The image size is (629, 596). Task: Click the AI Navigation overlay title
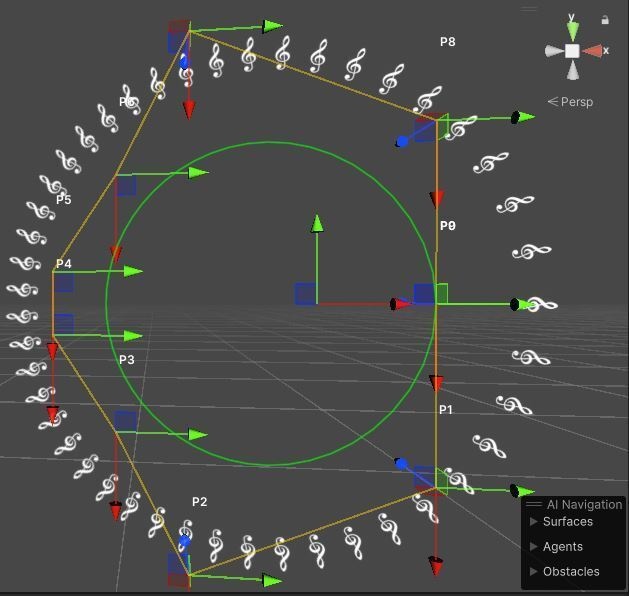click(584, 504)
